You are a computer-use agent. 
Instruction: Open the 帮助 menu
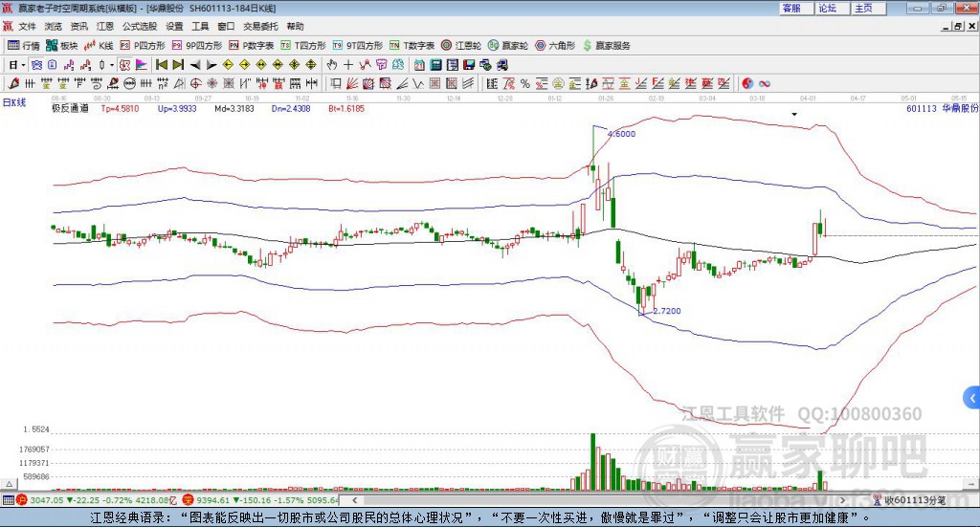(295, 26)
